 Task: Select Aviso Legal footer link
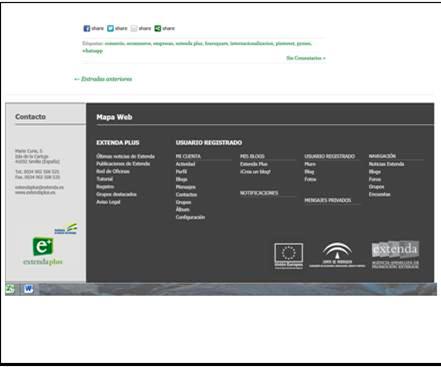click(108, 202)
